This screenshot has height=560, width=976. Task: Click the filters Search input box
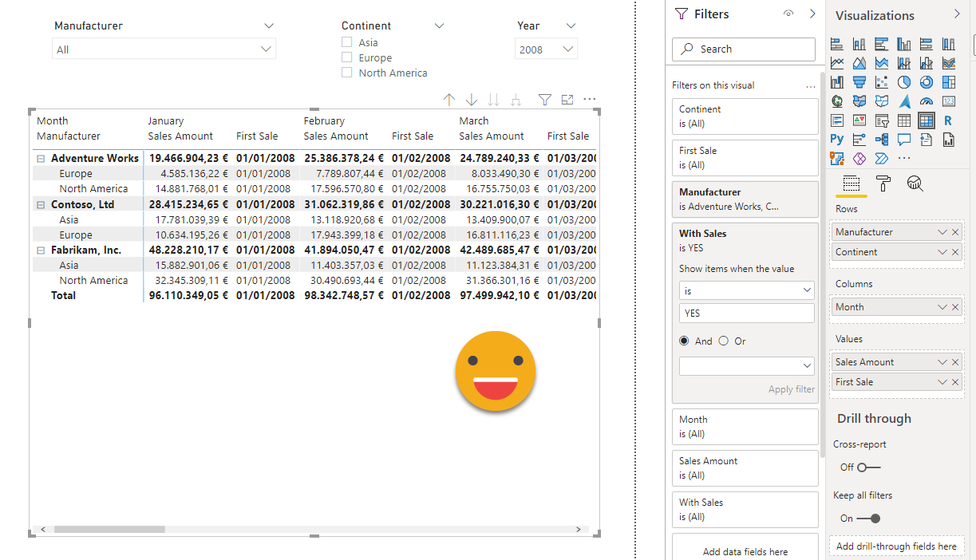(x=744, y=49)
